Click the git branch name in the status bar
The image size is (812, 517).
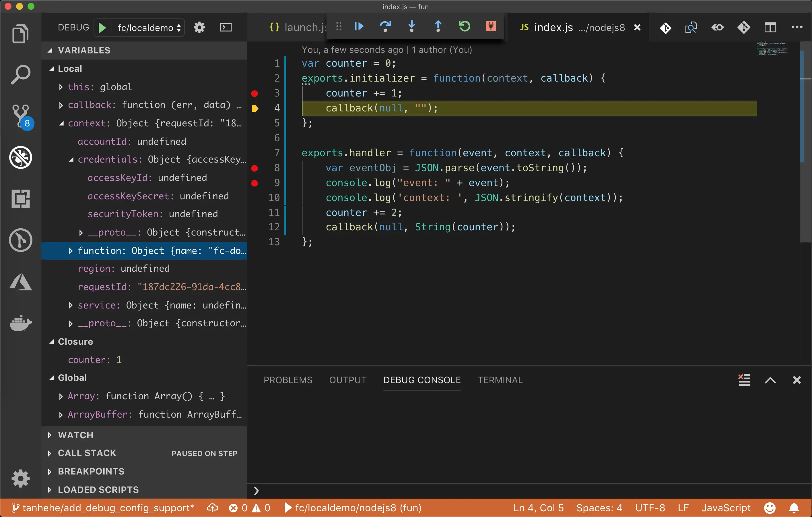(104, 508)
